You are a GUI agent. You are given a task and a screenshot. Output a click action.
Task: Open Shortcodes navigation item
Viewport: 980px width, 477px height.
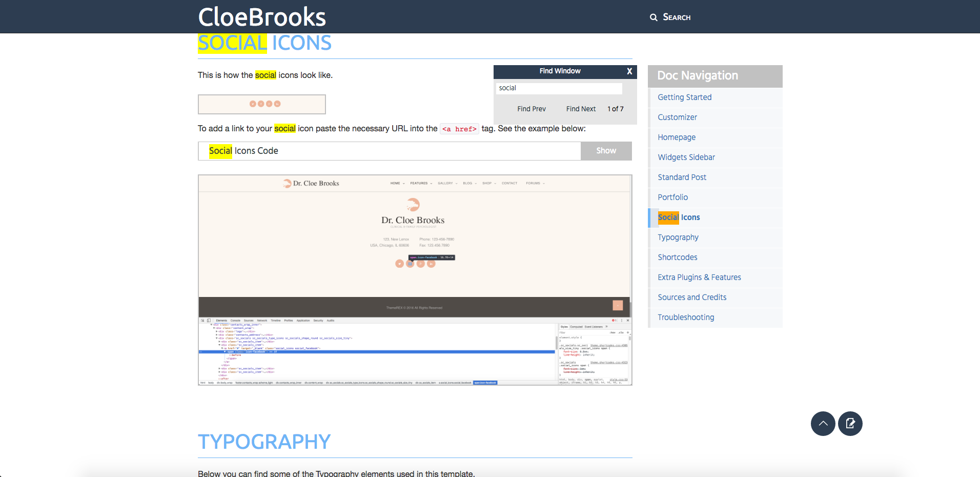coord(677,257)
